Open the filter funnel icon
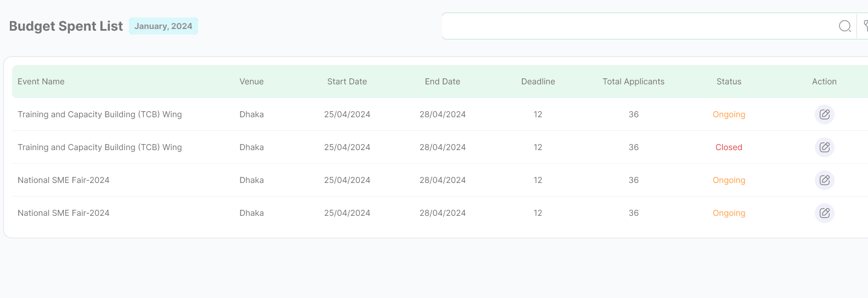This screenshot has height=298, width=868. coord(865,26)
